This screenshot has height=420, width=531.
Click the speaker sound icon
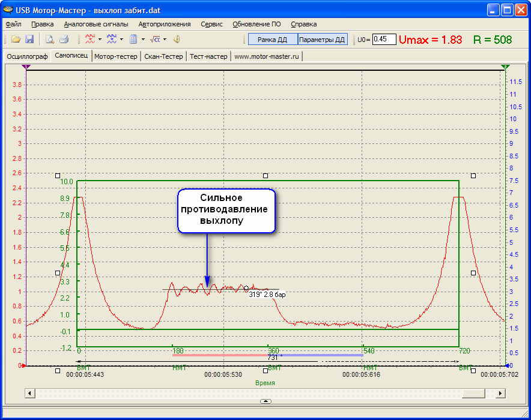coord(177,40)
